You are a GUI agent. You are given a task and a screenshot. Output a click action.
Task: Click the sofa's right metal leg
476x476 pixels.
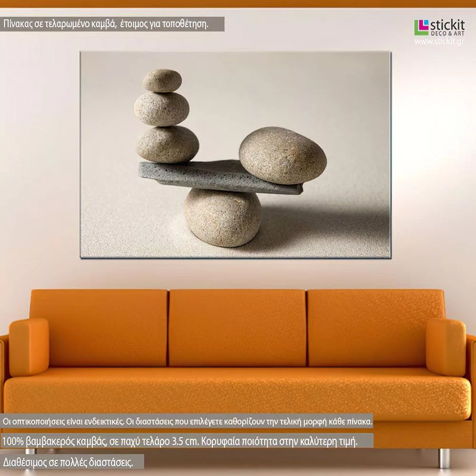[x=444, y=458]
